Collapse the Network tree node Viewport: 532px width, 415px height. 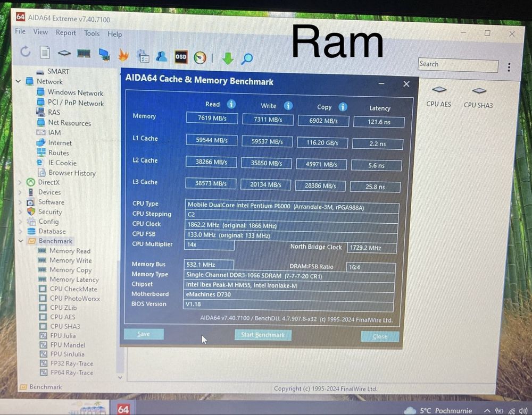18,81
